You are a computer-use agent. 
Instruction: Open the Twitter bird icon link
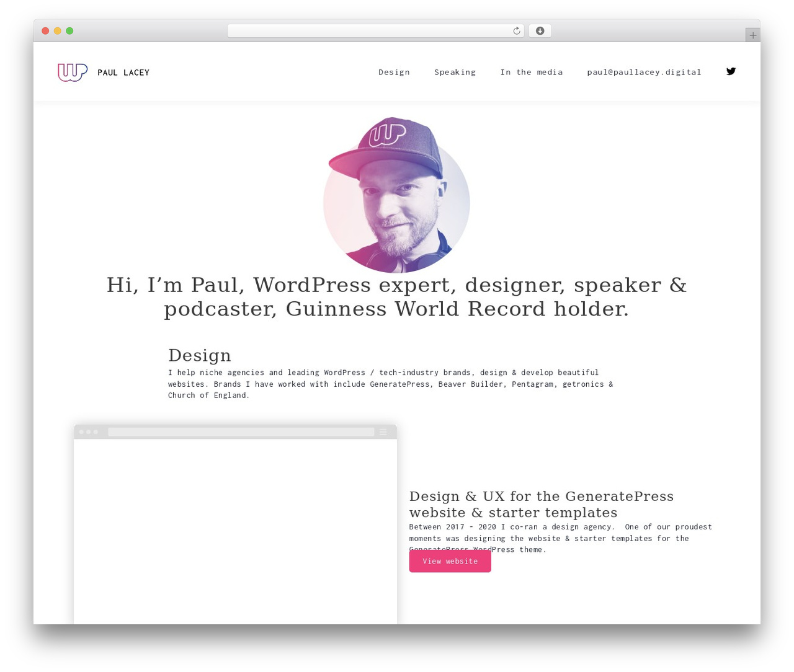point(731,71)
